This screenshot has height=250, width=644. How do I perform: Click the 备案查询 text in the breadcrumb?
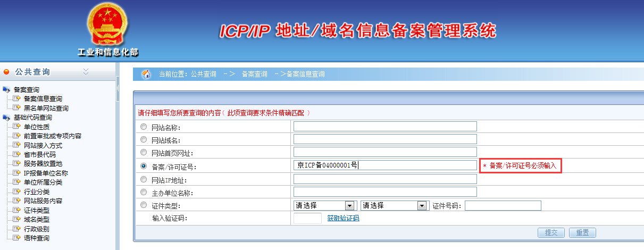254,74
